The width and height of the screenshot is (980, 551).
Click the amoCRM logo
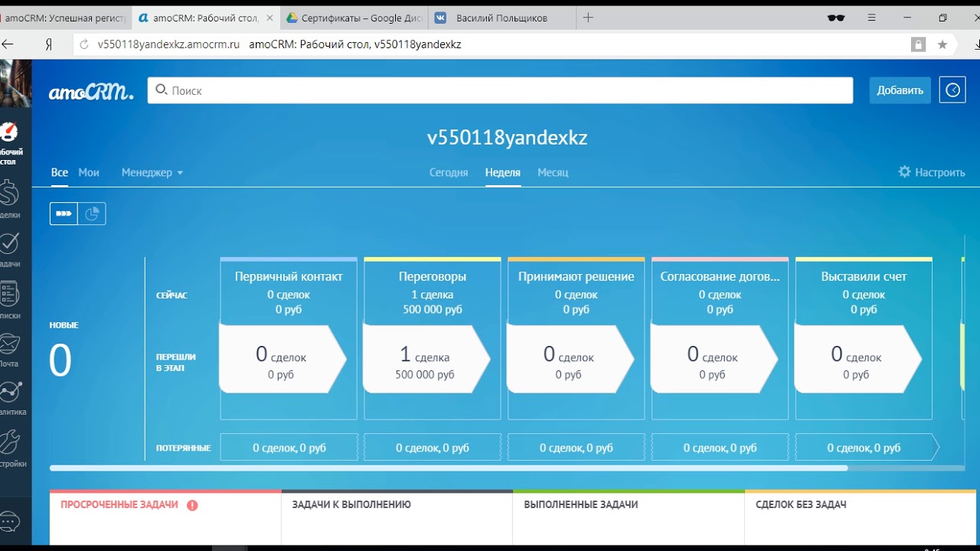(x=91, y=91)
